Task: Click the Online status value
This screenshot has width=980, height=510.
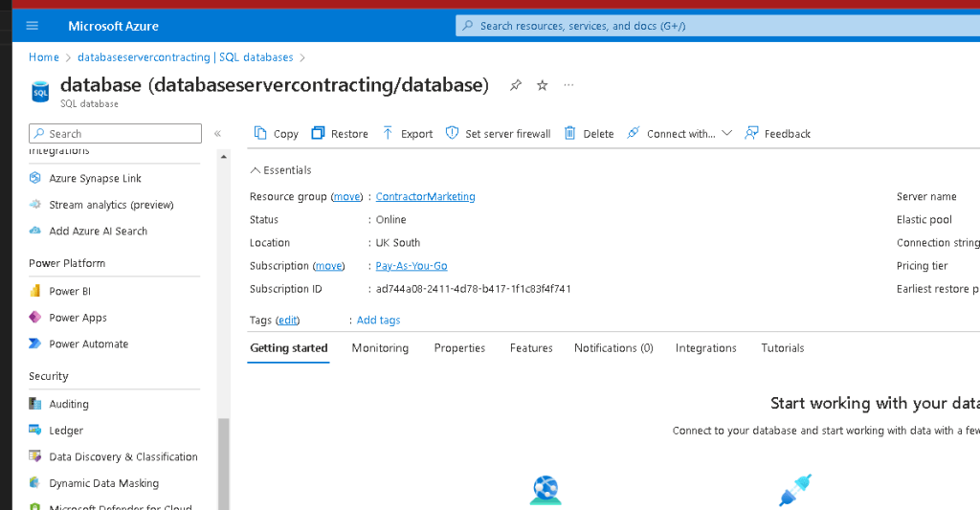Action: coord(390,219)
